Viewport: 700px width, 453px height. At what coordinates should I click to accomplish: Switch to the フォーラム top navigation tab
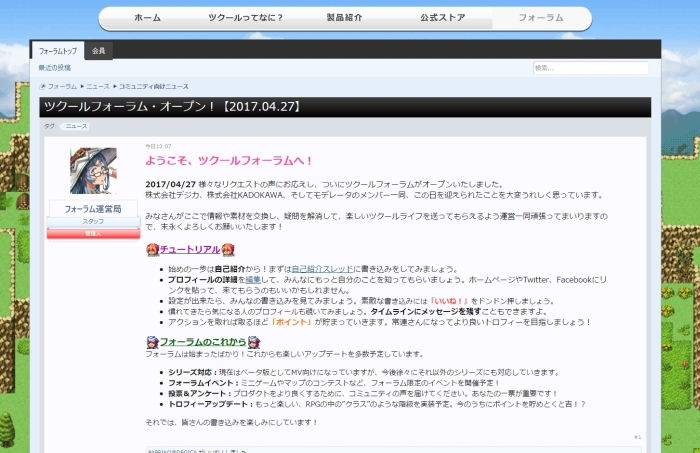(x=541, y=18)
